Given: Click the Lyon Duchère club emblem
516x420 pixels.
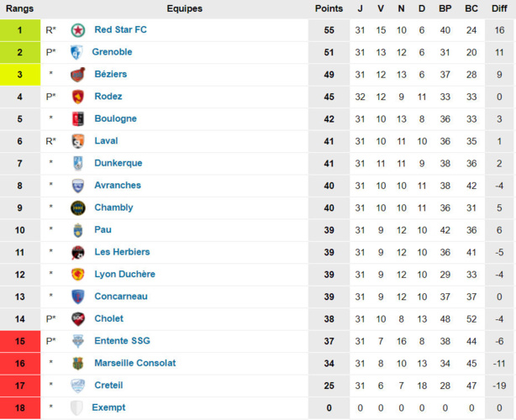Looking at the screenshot, I should 78,275.
